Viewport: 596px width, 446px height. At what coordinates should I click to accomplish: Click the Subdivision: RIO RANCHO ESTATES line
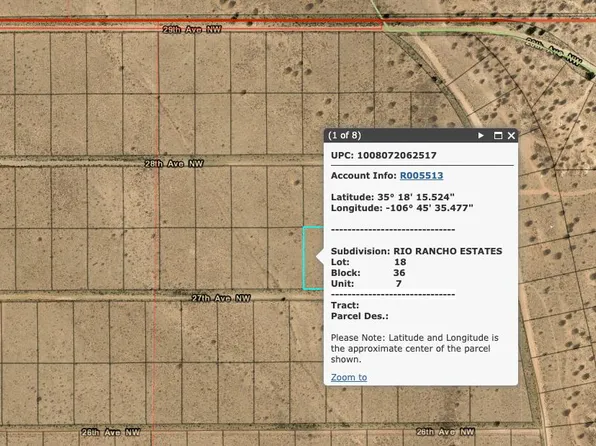(417, 251)
